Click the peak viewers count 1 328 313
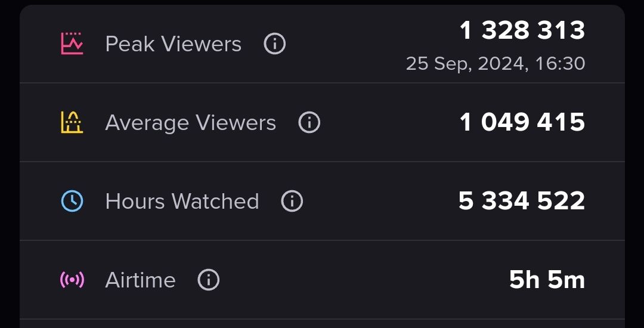The width and height of the screenshot is (644, 328). pyautogui.click(x=522, y=30)
